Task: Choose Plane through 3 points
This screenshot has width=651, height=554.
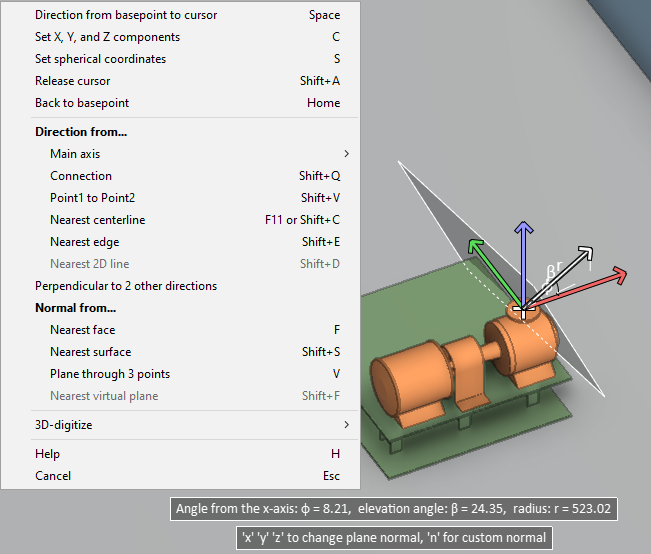Action: [x=109, y=374]
